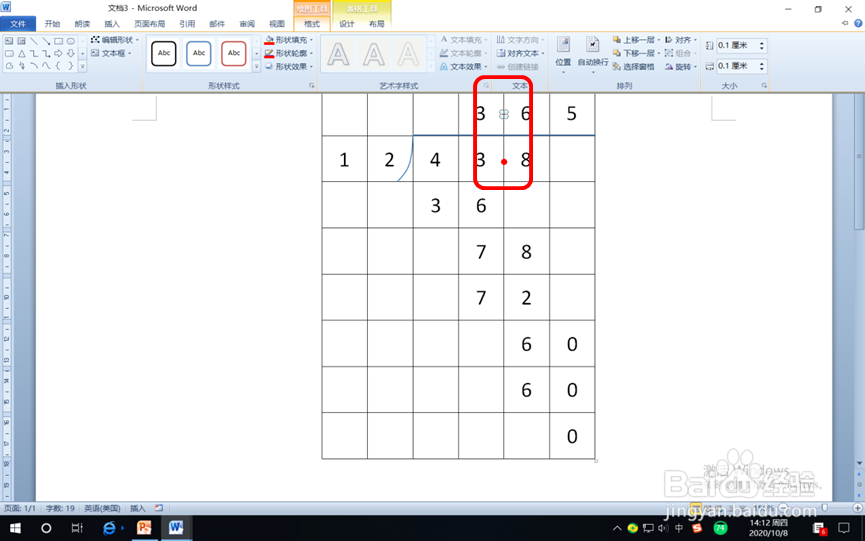The image size is (865, 541).
Task: Apply the blue outline Abc shape style
Action: [199, 53]
